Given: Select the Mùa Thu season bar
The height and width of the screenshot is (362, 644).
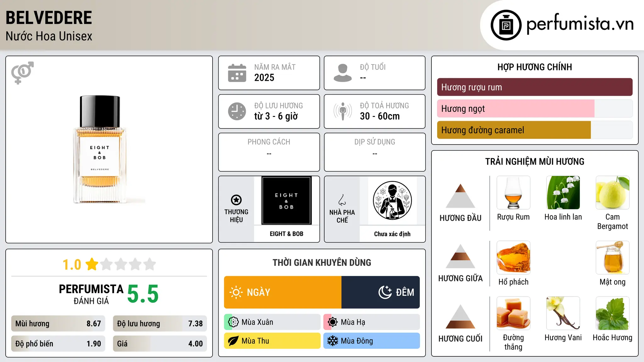Looking at the screenshot, I should [x=272, y=341].
